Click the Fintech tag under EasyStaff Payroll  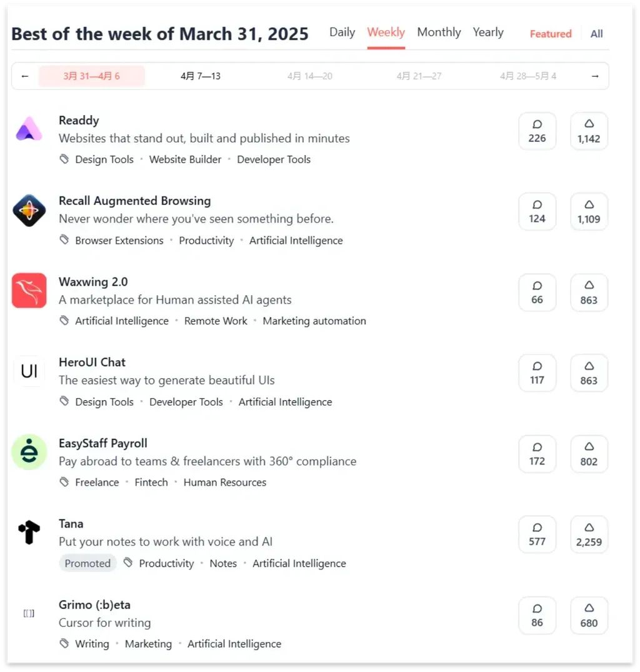click(151, 483)
